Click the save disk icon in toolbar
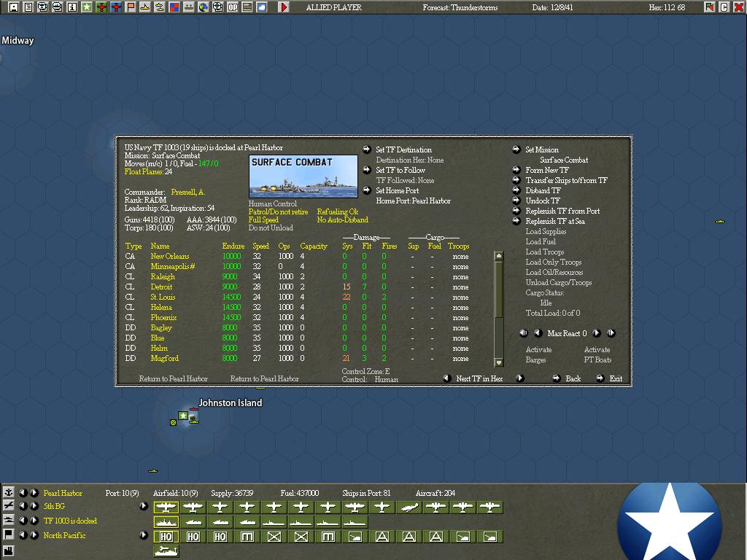The width and height of the screenshot is (747, 560). (13, 7)
